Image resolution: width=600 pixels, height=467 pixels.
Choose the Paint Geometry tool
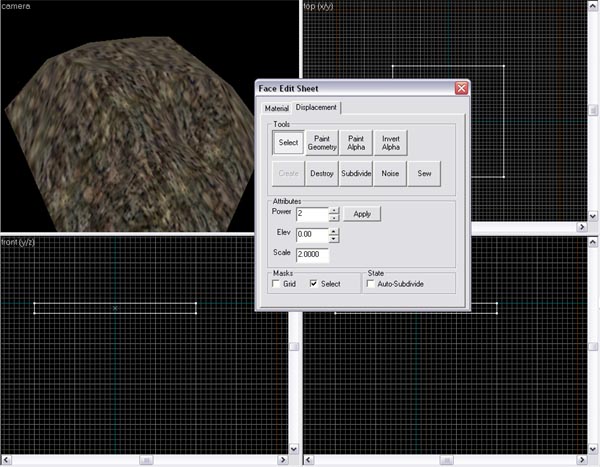tap(322, 143)
